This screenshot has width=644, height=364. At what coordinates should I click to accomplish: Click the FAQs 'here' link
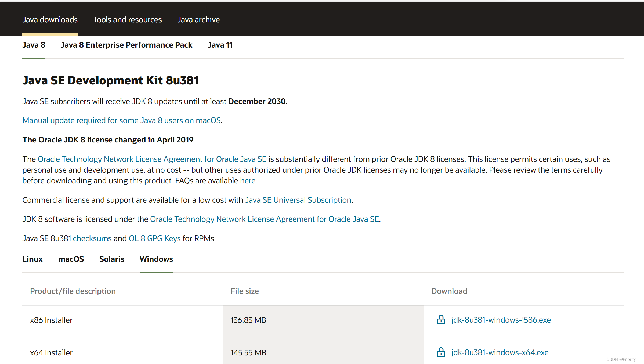(248, 181)
